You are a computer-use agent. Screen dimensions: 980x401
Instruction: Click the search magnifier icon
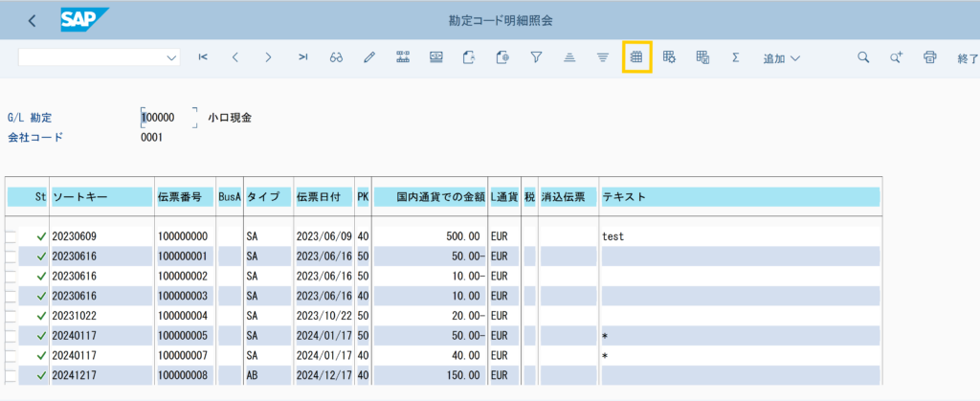pos(863,57)
